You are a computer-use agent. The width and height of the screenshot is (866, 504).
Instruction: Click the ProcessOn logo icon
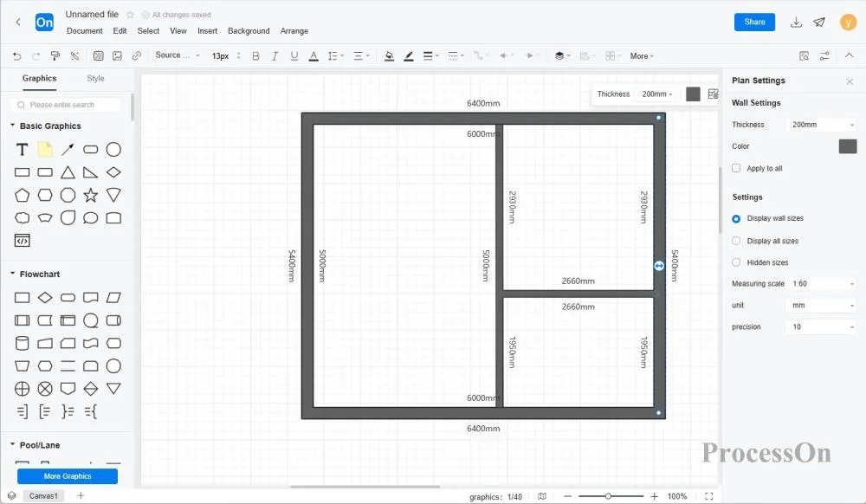[44, 22]
